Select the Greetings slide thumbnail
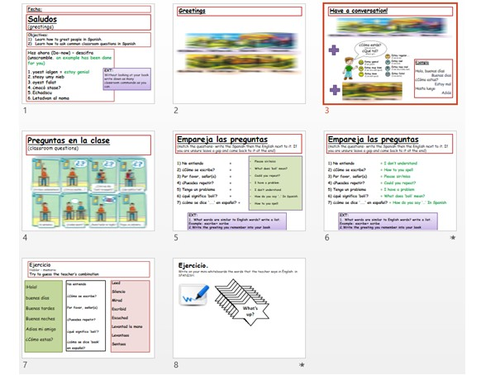 (239, 54)
